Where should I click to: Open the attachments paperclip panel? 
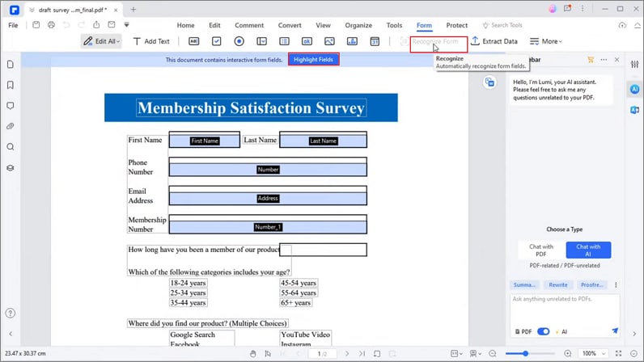coord(11,126)
